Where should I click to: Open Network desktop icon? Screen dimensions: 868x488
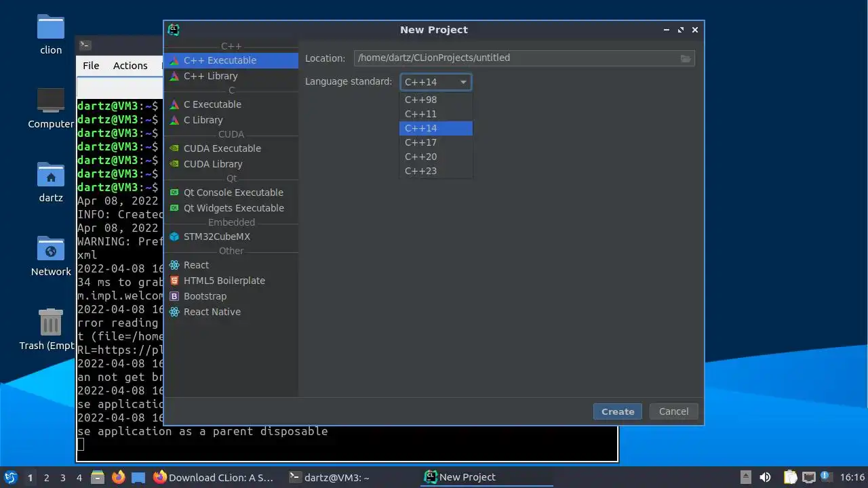click(51, 256)
